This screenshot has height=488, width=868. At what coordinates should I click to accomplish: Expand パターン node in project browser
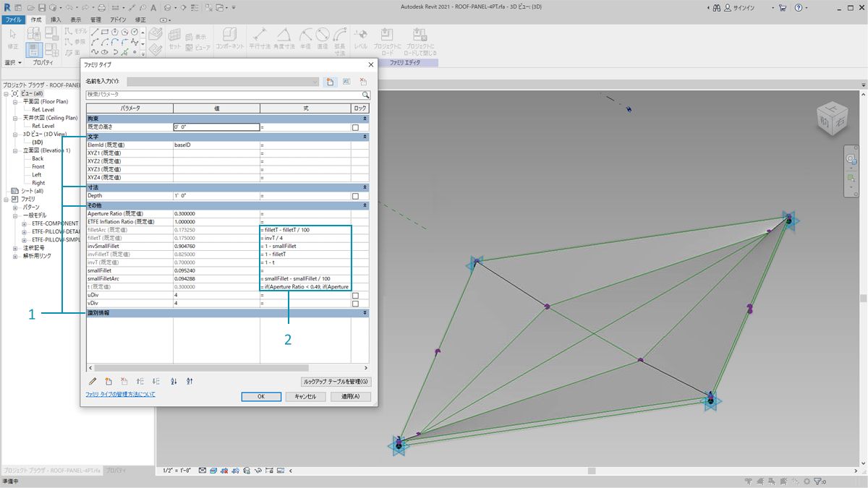(x=15, y=207)
